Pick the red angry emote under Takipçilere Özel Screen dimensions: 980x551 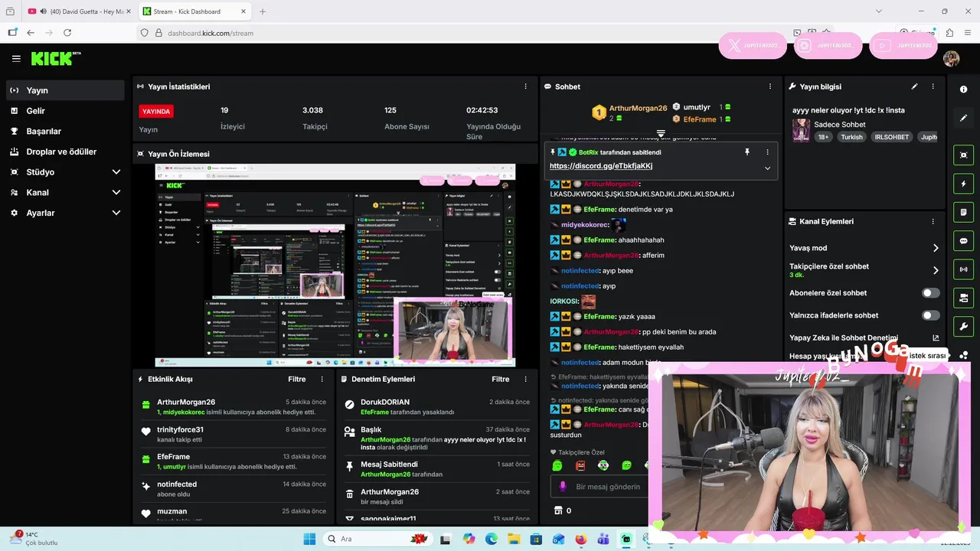click(x=580, y=465)
